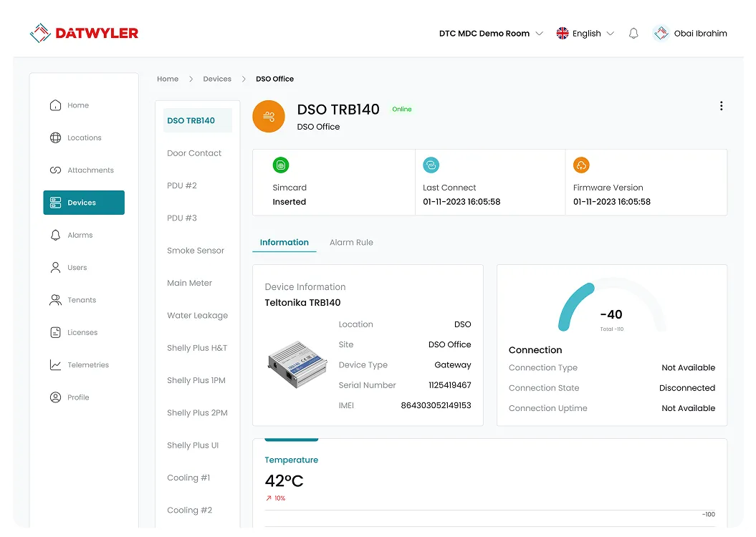Click the Datwyler logo
This screenshot has height=537, width=756.
pyautogui.click(x=84, y=33)
